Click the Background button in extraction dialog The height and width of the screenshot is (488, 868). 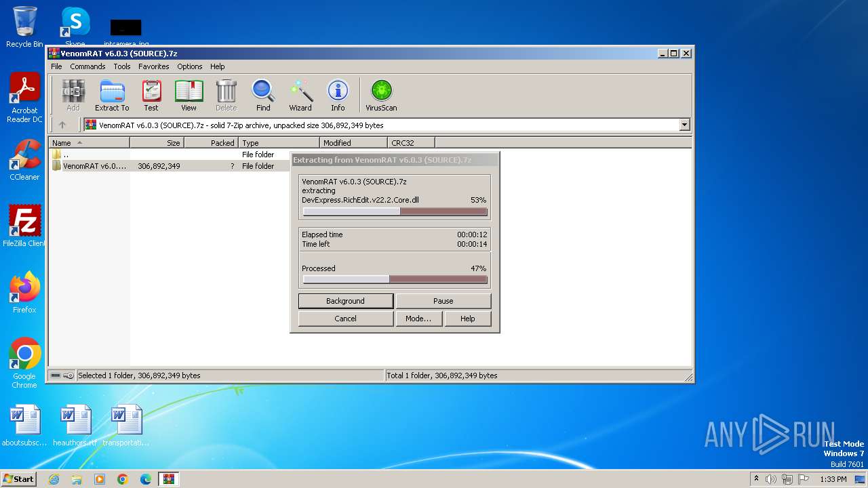[346, 301]
